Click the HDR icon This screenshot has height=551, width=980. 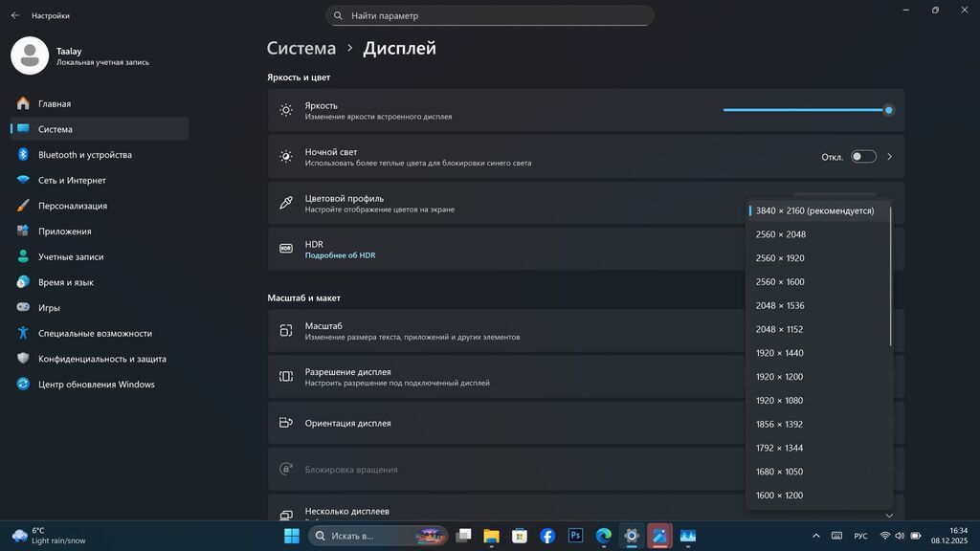tap(285, 249)
